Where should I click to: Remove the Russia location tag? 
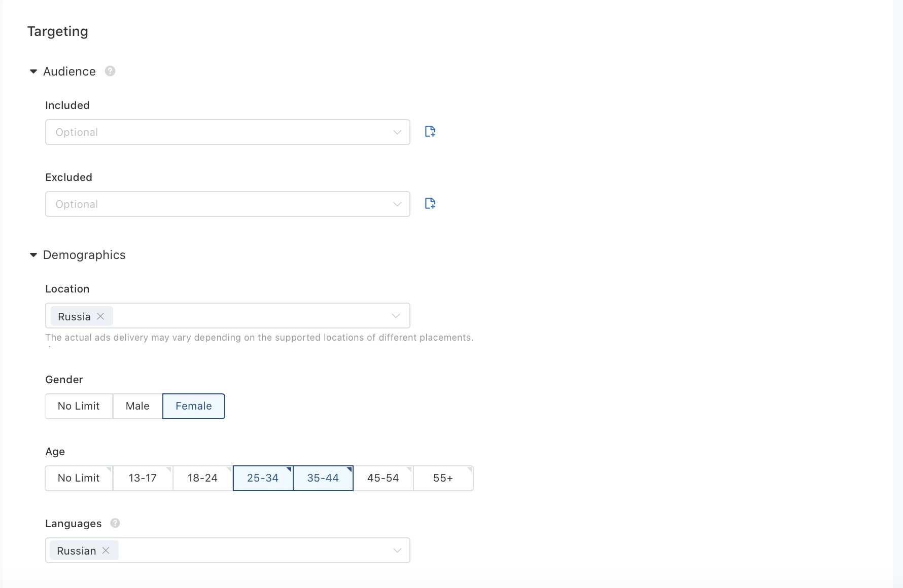click(x=100, y=316)
